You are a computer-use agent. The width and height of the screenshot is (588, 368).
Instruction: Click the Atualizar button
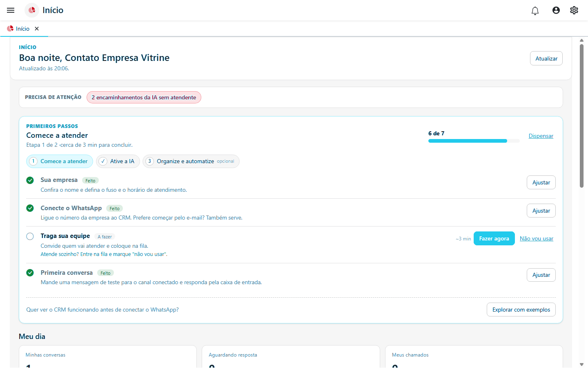[x=546, y=58]
